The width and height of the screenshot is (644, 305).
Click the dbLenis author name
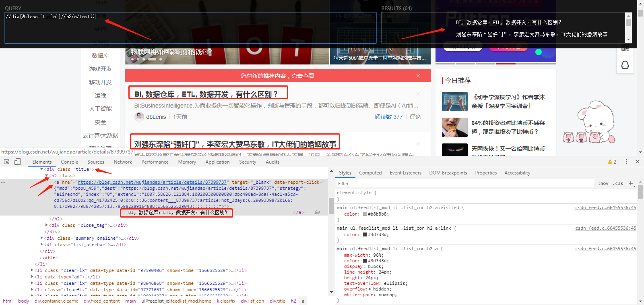156,117
